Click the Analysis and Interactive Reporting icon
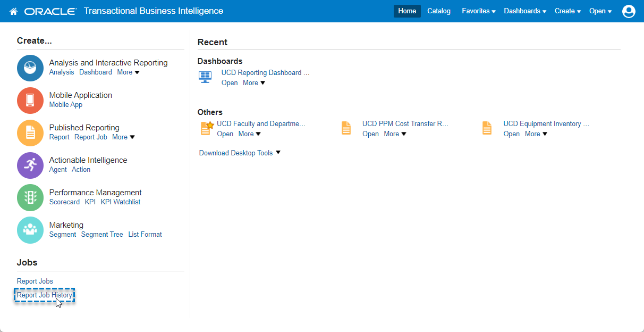 pos(30,68)
